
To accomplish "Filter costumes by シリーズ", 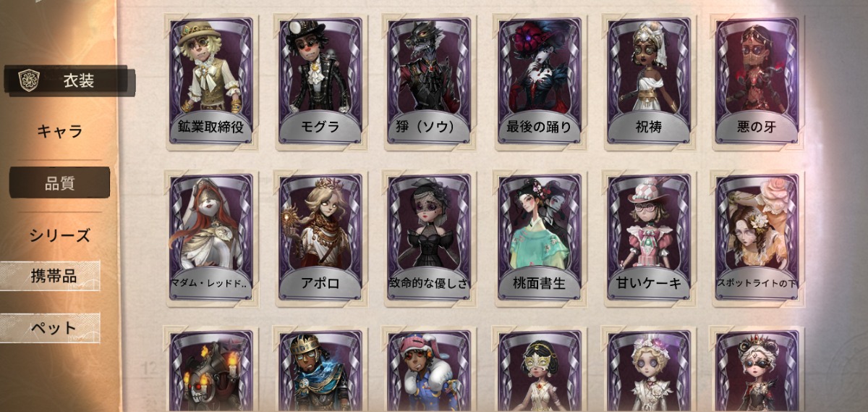I will (59, 235).
